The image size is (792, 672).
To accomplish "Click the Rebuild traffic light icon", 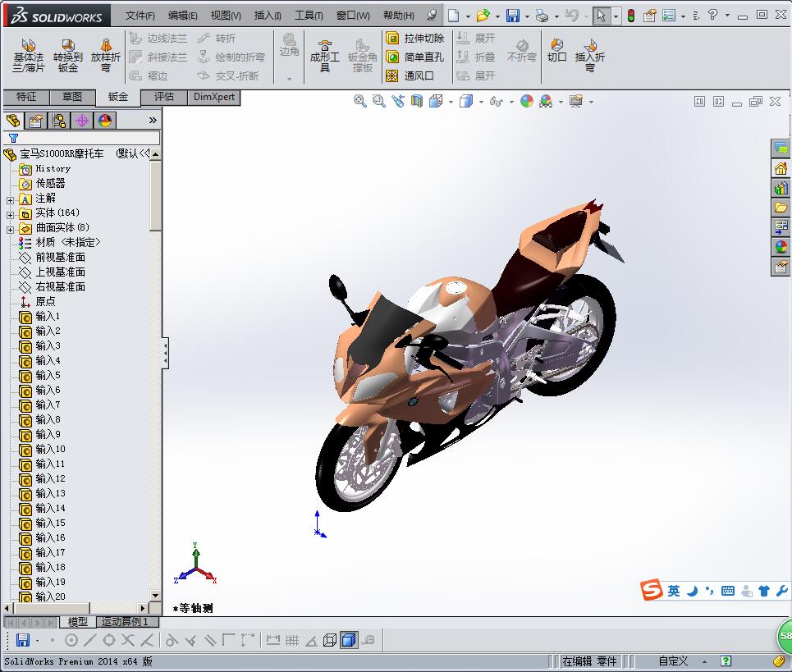I will point(631,16).
